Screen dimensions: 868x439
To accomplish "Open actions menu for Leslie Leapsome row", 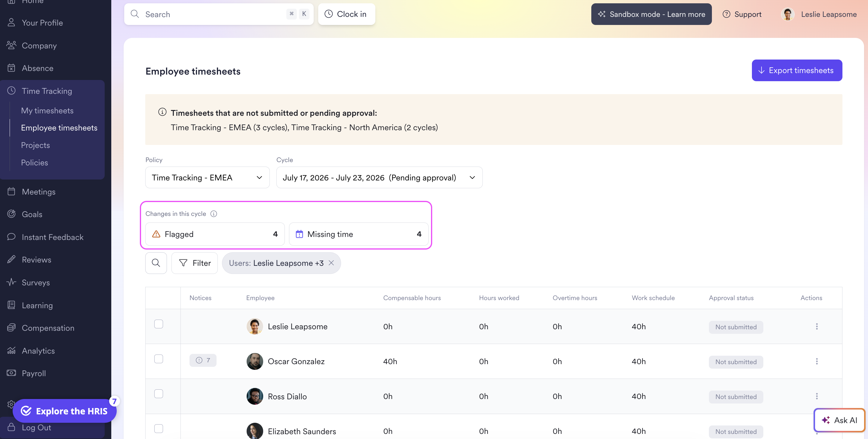I will [817, 326].
